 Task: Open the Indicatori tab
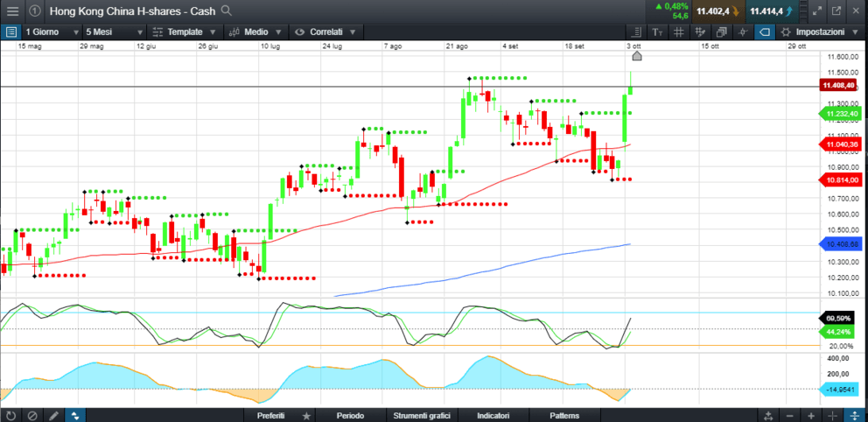tap(493, 415)
